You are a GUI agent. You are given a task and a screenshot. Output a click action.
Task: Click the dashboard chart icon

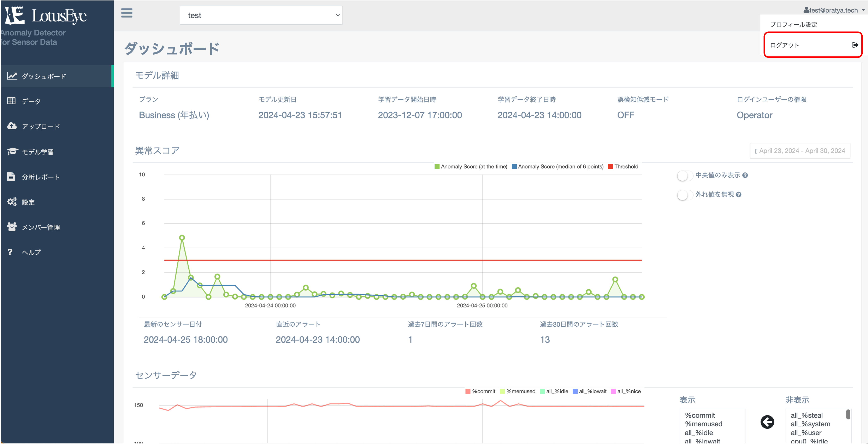[x=12, y=76]
